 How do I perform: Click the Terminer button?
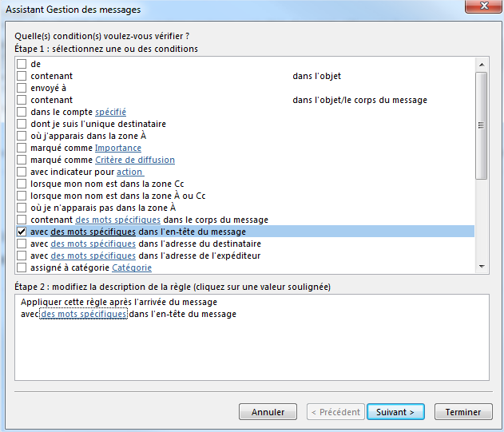tap(462, 412)
